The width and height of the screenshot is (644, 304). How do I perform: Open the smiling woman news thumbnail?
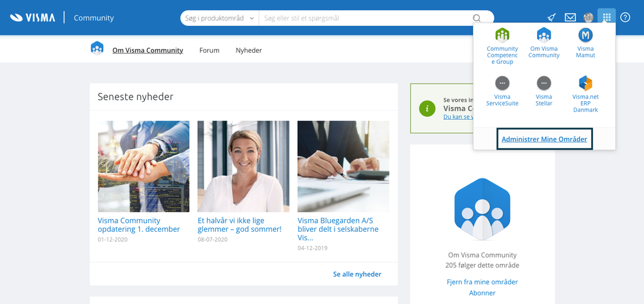[x=244, y=166]
